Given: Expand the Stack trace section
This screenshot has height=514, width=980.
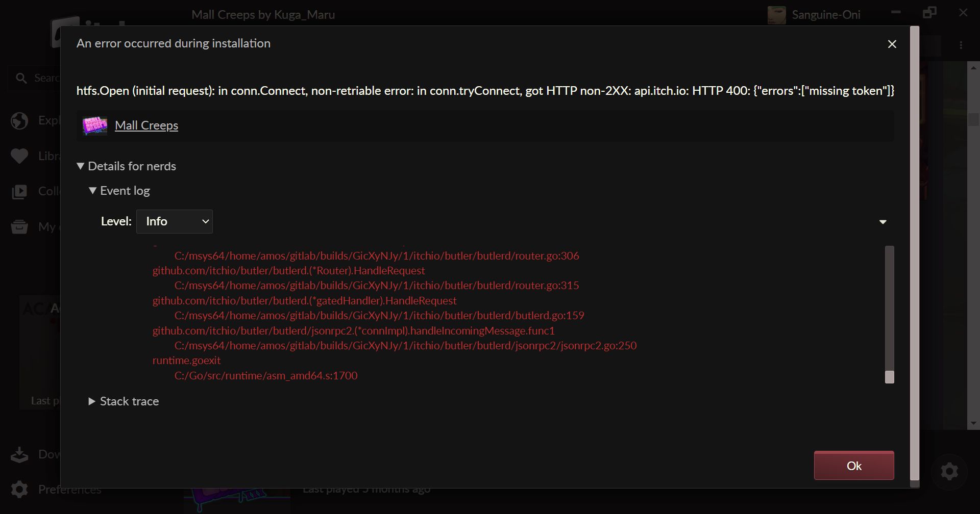Looking at the screenshot, I should pos(92,402).
